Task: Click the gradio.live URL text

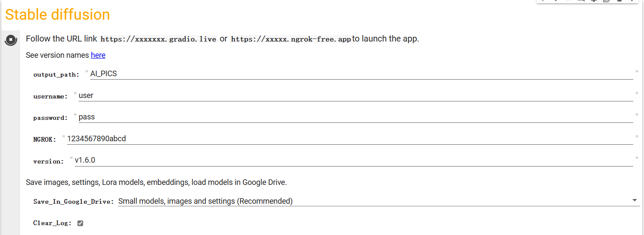Action: point(158,39)
